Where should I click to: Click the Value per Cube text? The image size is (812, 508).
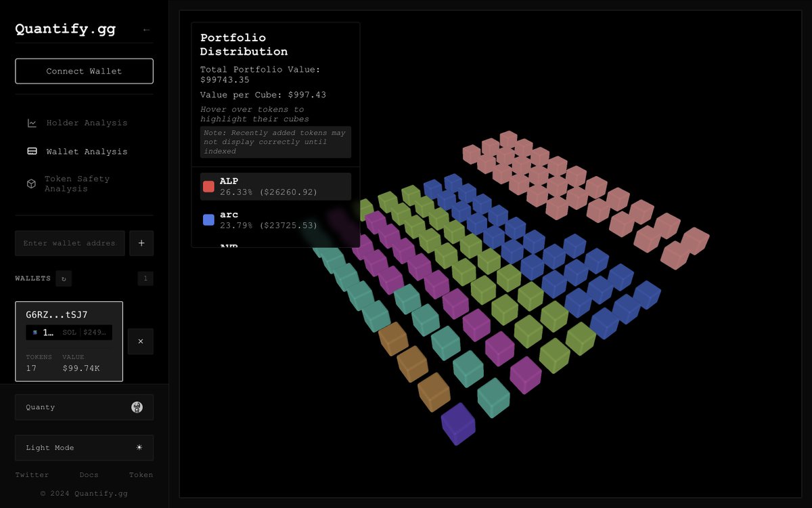pyautogui.click(x=263, y=95)
